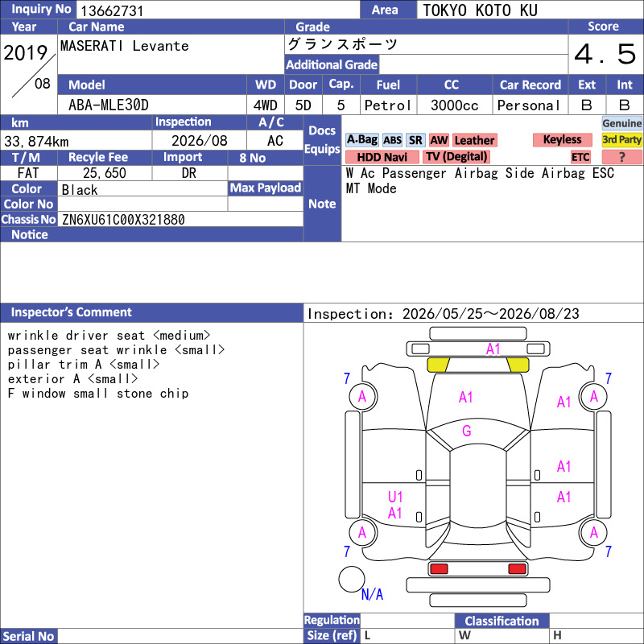
Task: Click chassis number ZN6XU61C00X321880
Action: coord(123,220)
